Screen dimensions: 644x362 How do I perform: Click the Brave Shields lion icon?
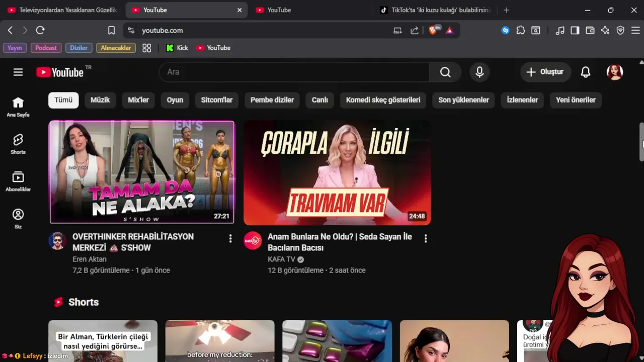[x=433, y=30]
